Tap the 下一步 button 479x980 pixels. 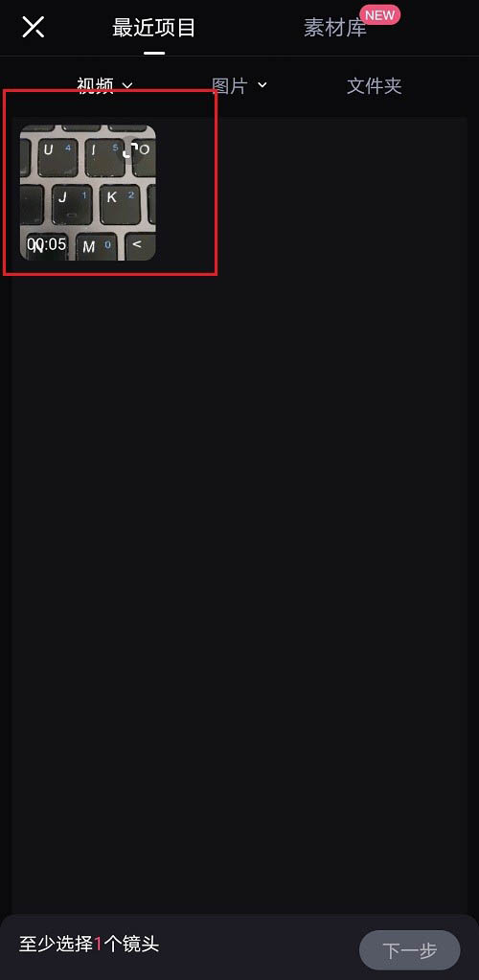[x=410, y=950]
